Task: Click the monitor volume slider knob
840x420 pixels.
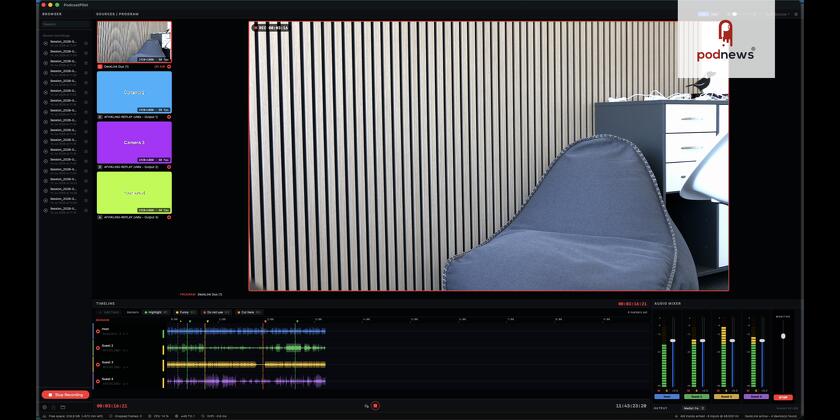Action: coord(783,336)
